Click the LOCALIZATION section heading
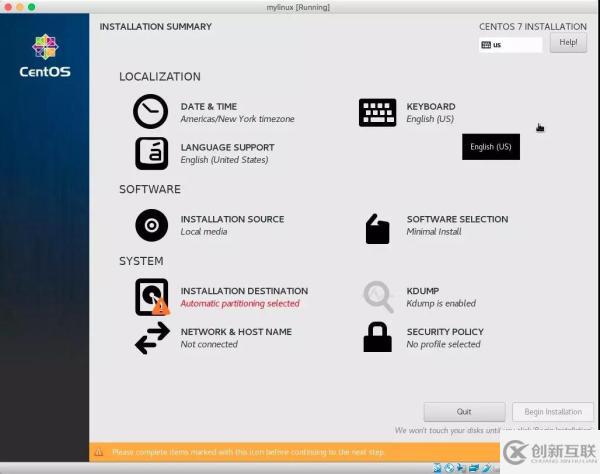The height and width of the screenshot is (474, 600). [160, 77]
